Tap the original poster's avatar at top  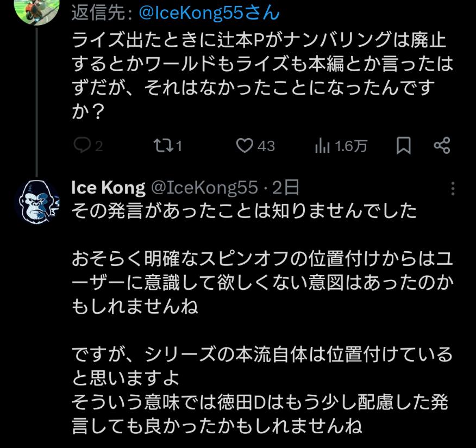point(36,10)
